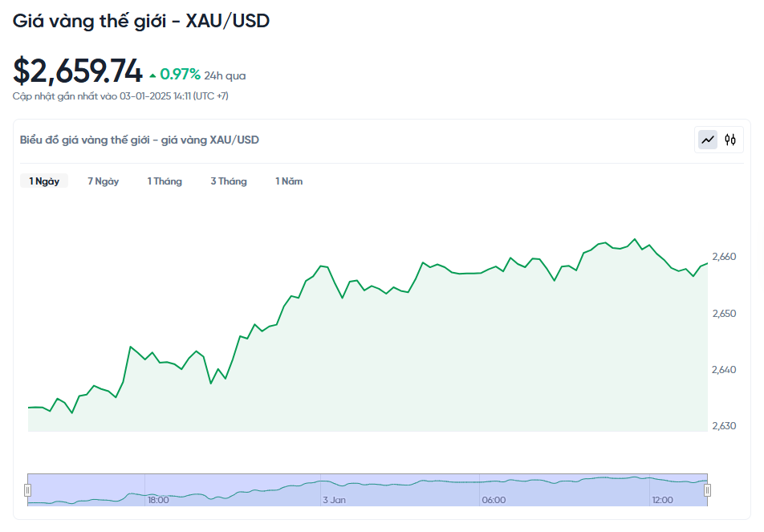
Task: Click the 06:00 marker in navigator
Action: pyautogui.click(x=494, y=500)
